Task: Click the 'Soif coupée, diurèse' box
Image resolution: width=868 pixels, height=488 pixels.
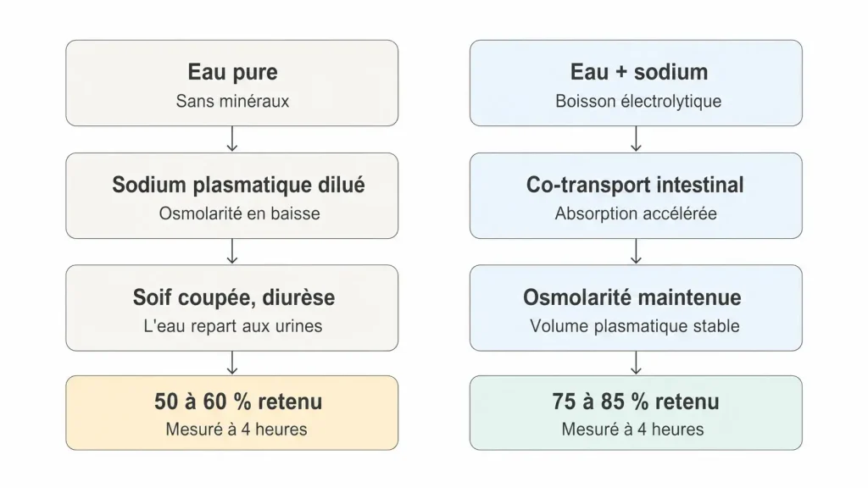Action: coord(232,308)
